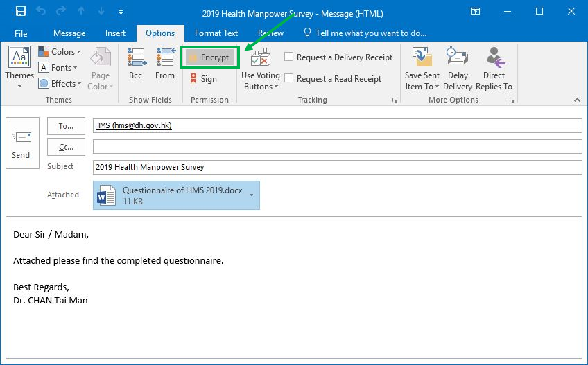Enable Request a Delivery Receipt

(x=289, y=57)
